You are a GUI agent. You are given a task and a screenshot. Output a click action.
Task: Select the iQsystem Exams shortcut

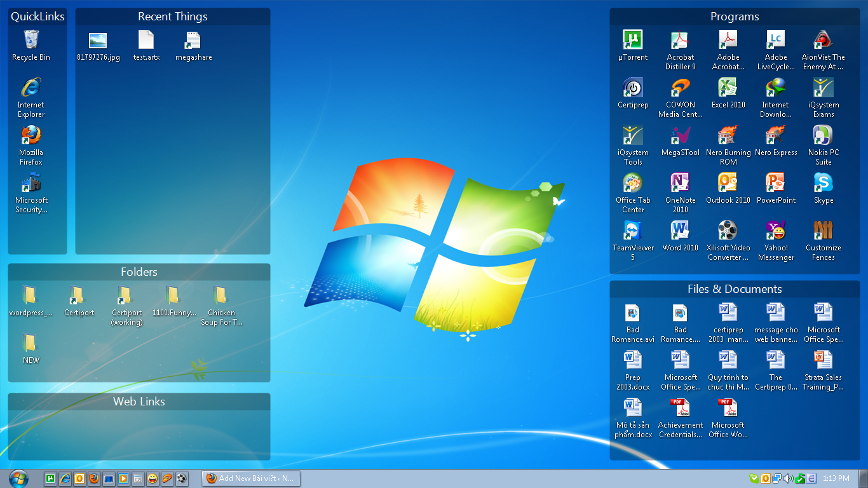point(824,98)
